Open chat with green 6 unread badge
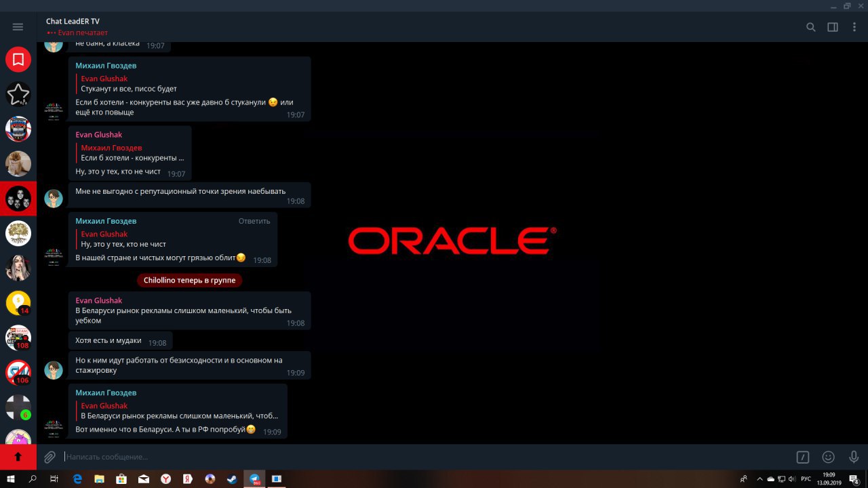This screenshot has width=868, height=488. [x=18, y=407]
